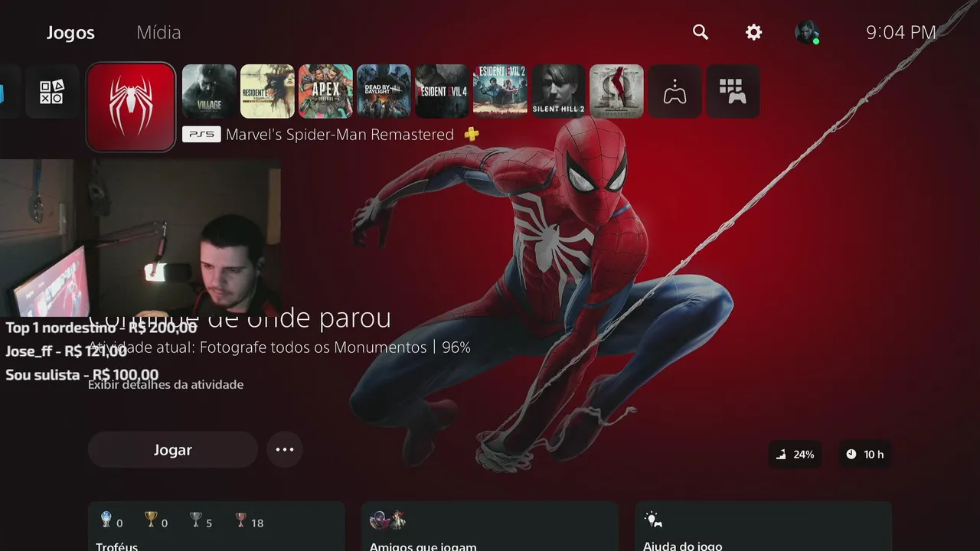Image resolution: width=980 pixels, height=551 pixels.
Task: Open the user profile avatar
Action: coord(807,32)
